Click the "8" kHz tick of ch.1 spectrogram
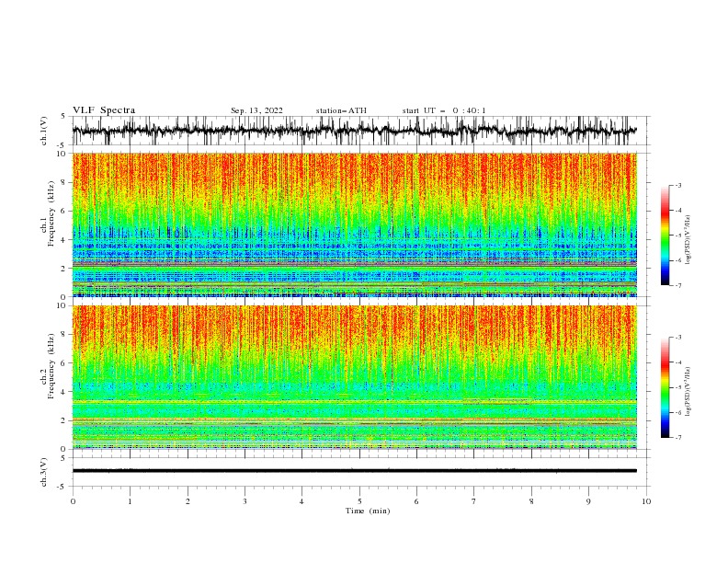 65,182
